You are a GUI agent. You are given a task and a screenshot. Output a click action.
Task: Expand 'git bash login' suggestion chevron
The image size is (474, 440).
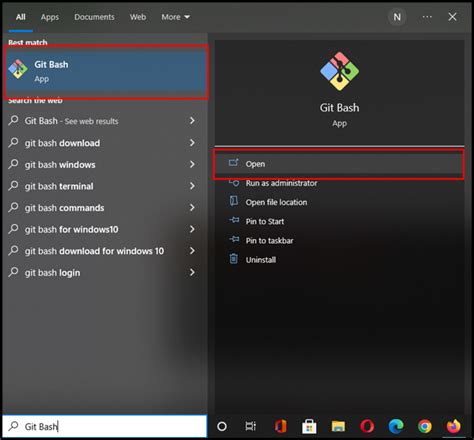tap(192, 273)
